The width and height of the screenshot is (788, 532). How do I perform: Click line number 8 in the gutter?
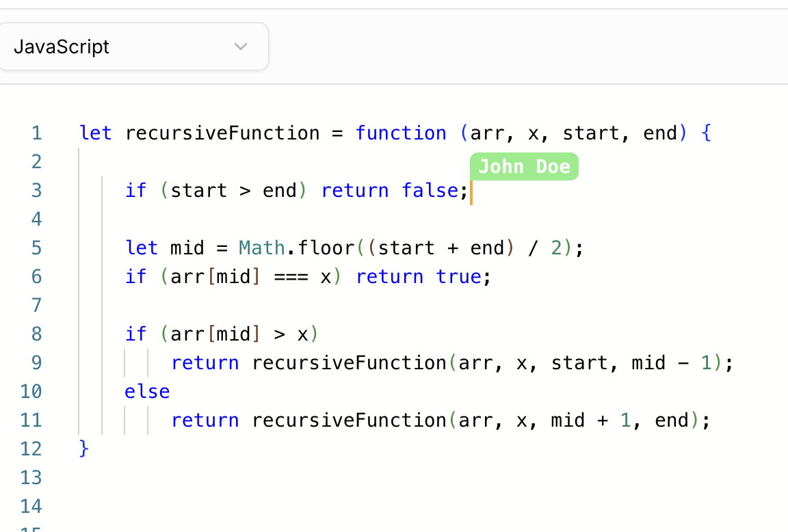point(36,334)
